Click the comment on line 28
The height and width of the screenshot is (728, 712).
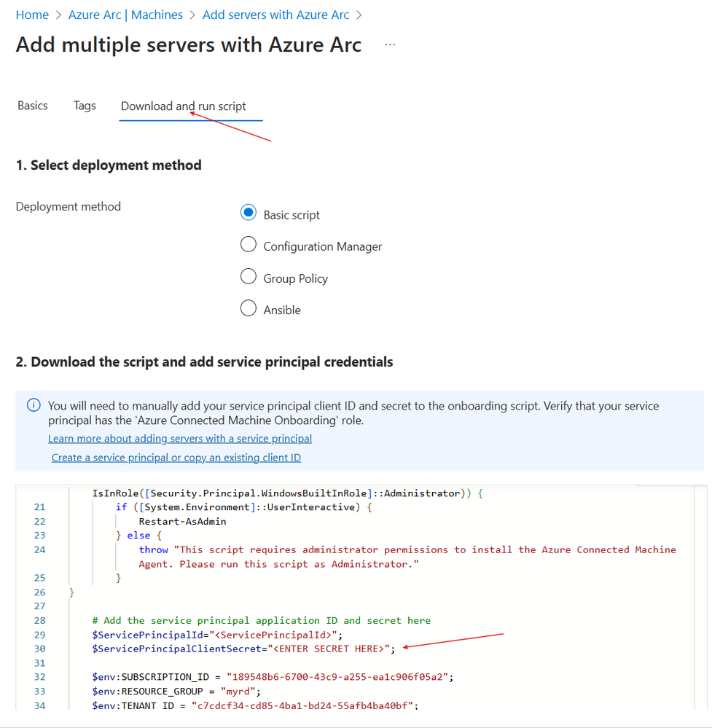click(x=261, y=620)
